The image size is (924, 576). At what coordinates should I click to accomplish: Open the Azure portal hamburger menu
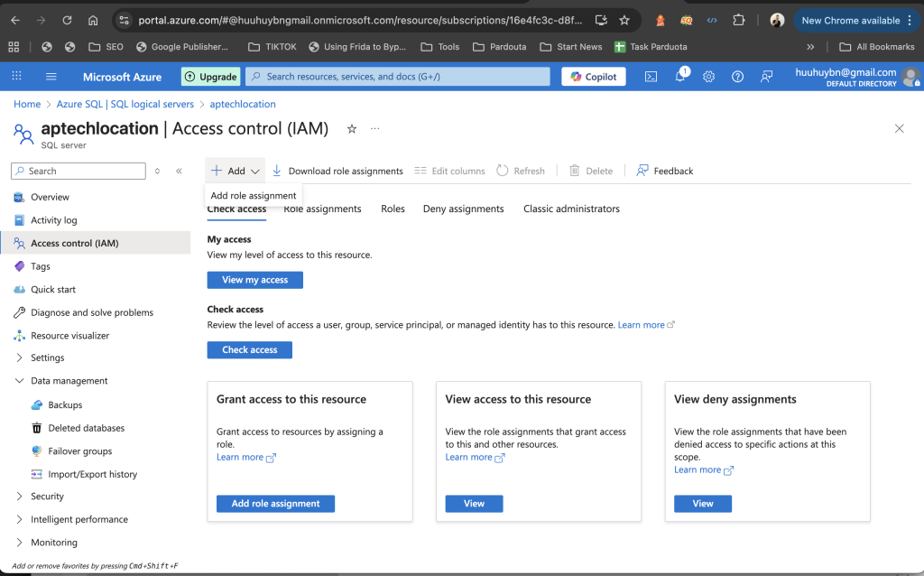(51, 77)
